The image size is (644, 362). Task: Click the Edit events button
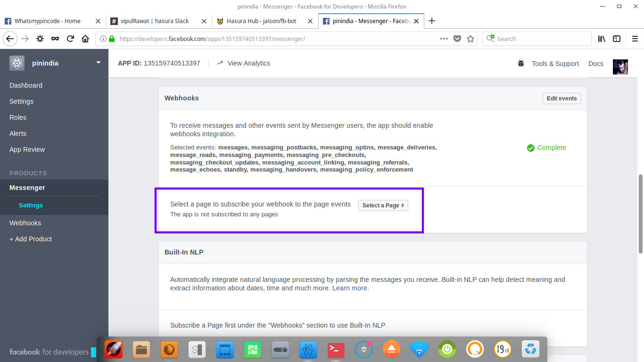561,98
